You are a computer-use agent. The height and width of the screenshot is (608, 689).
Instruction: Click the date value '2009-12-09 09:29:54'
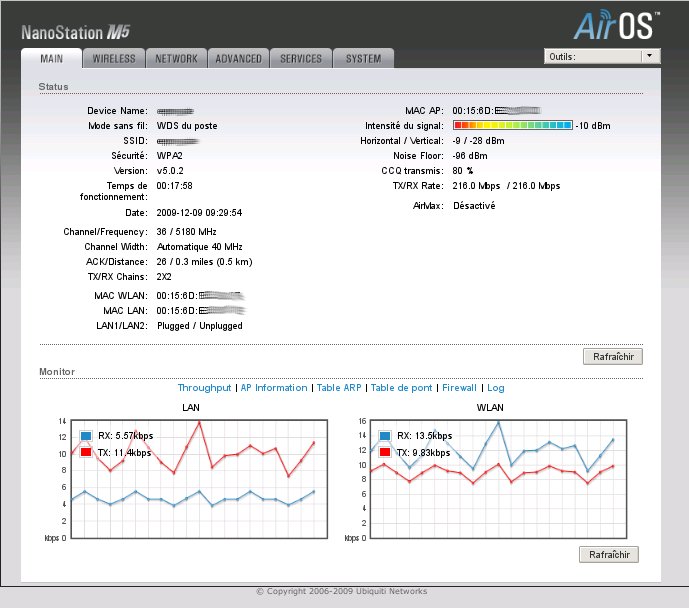click(199, 213)
